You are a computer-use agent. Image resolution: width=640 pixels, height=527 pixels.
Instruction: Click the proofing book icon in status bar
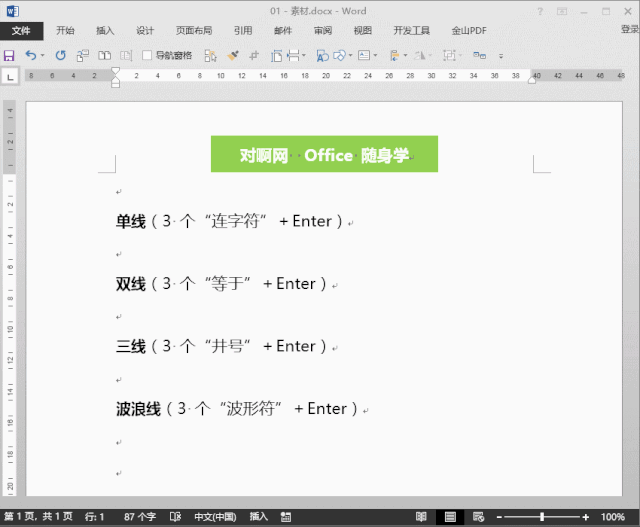[x=176, y=517]
